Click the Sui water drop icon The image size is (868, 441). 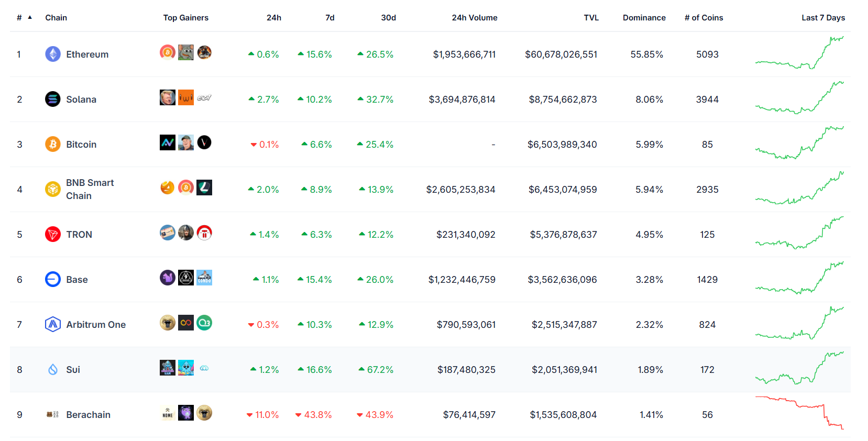(53, 369)
